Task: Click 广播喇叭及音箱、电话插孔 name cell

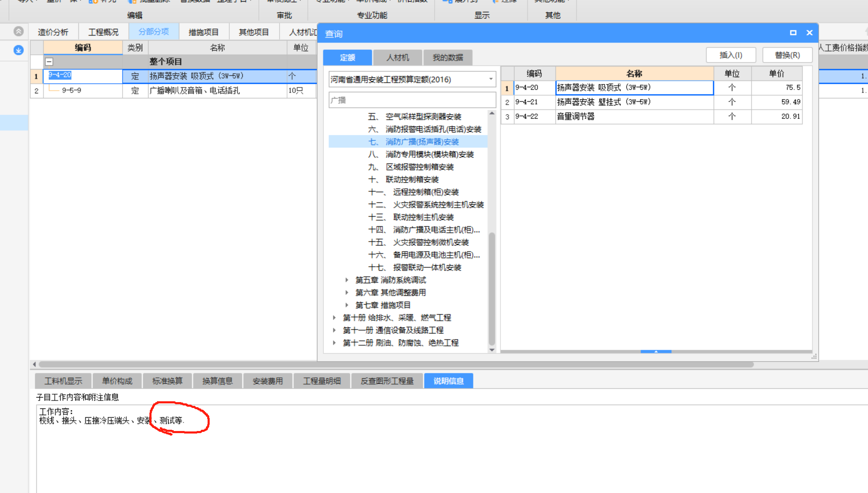Action: (217, 90)
